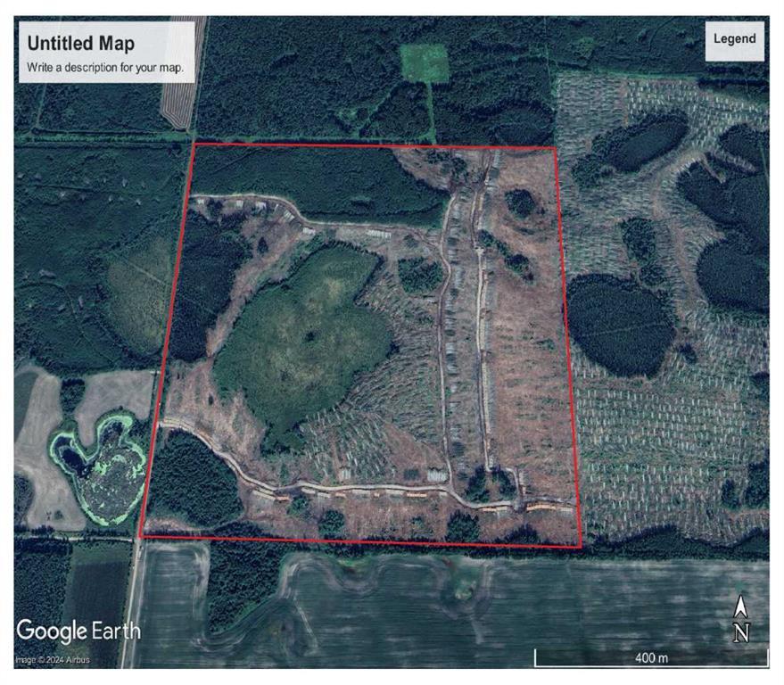Click the Google Earth logo
The height and width of the screenshot is (685, 784).
pyautogui.click(x=78, y=630)
